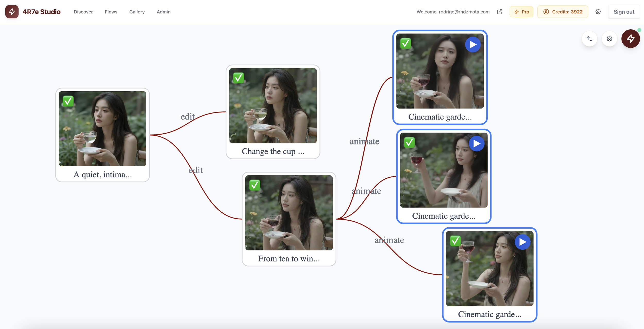Viewport: 644px width, 329px height.
Task: Open canvas settings gear button
Action: (x=609, y=39)
